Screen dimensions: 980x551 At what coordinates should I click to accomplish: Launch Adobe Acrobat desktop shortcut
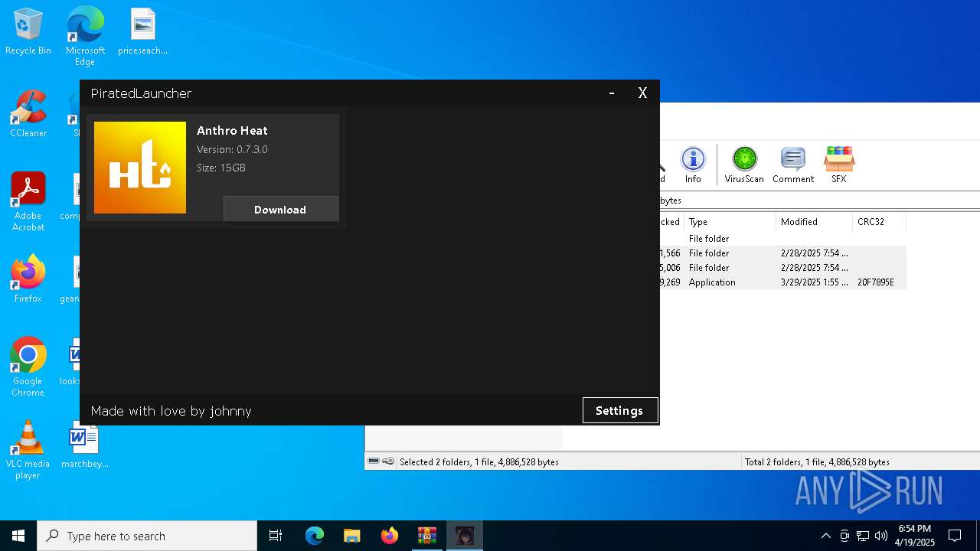28,202
